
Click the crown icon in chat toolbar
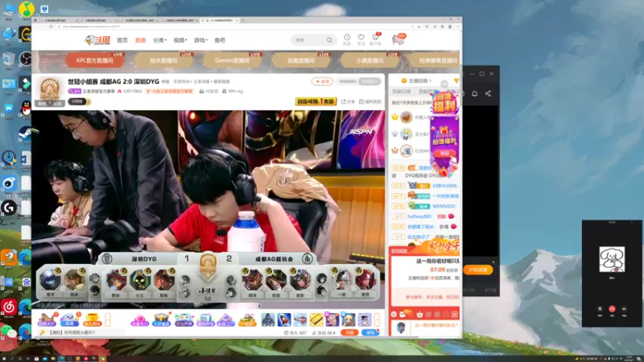point(419,315)
